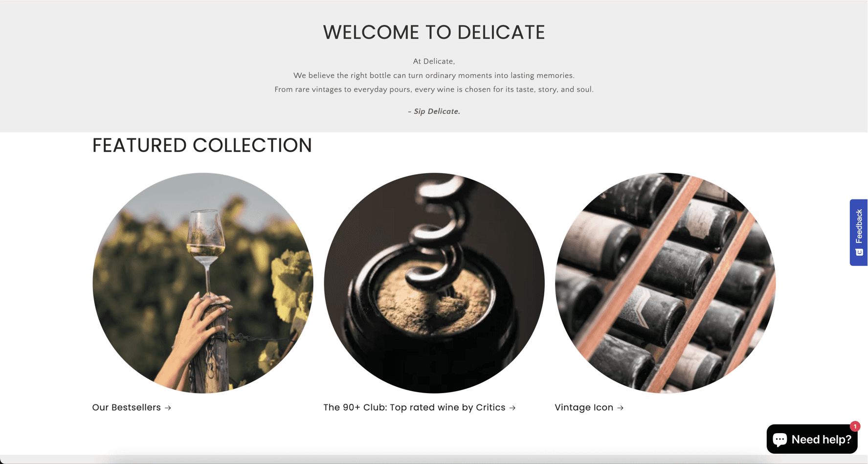The width and height of the screenshot is (868, 464).
Task: Click the At Delicate intro line
Action: [x=434, y=62]
